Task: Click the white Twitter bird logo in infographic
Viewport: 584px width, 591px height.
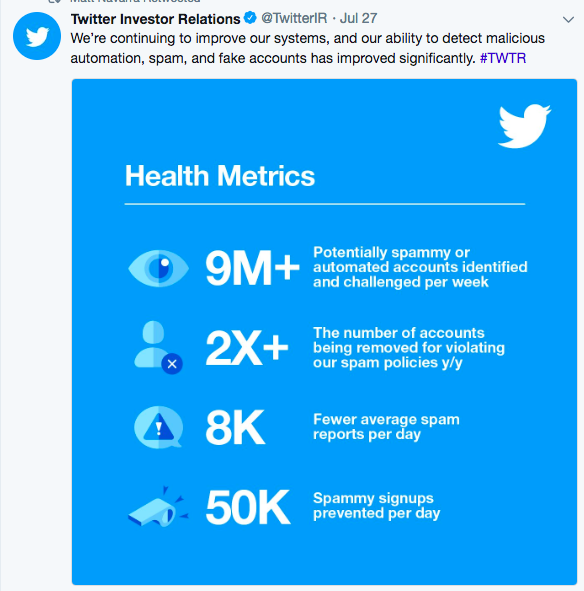Action: (524, 126)
